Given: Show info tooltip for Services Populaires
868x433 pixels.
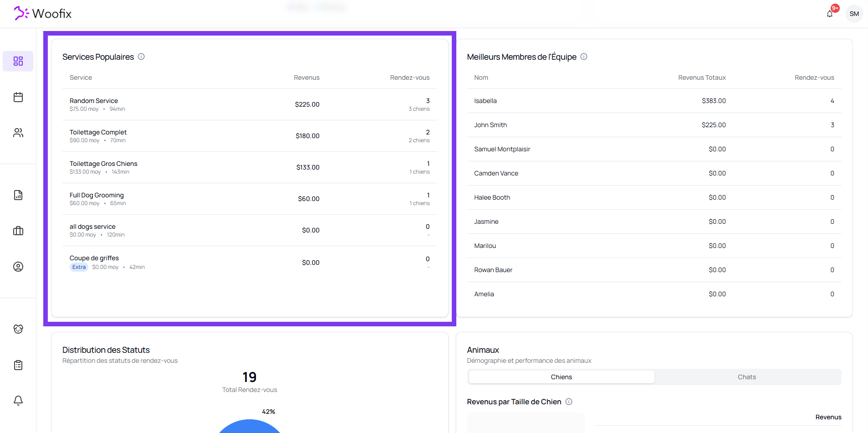Looking at the screenshot, I should pos(141,57).
